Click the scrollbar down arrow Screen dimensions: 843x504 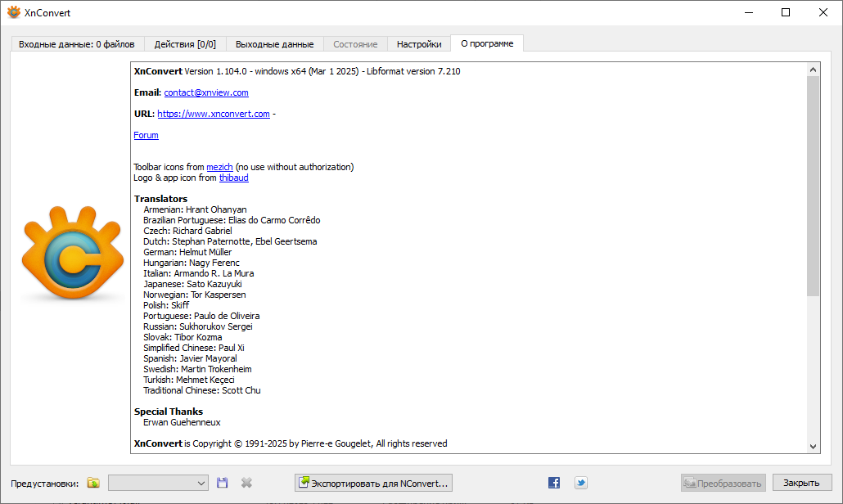tap(813, 446)
